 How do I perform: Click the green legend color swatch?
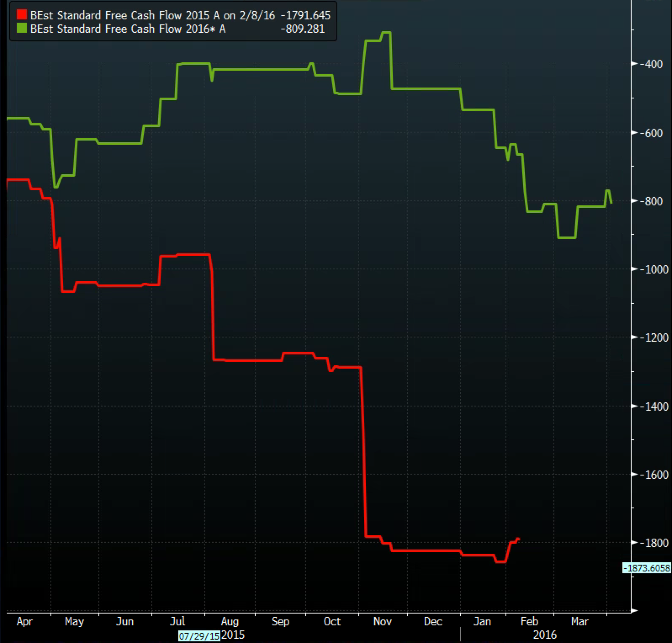21,29
